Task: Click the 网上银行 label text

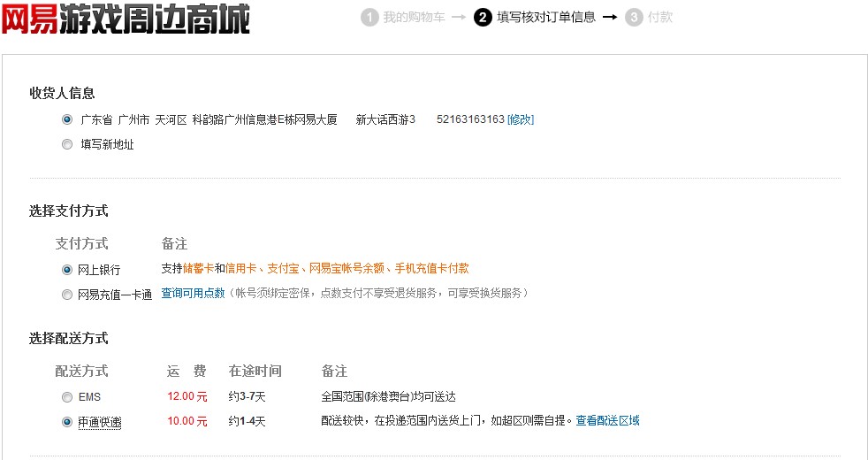Action: [x=99, y=270]
